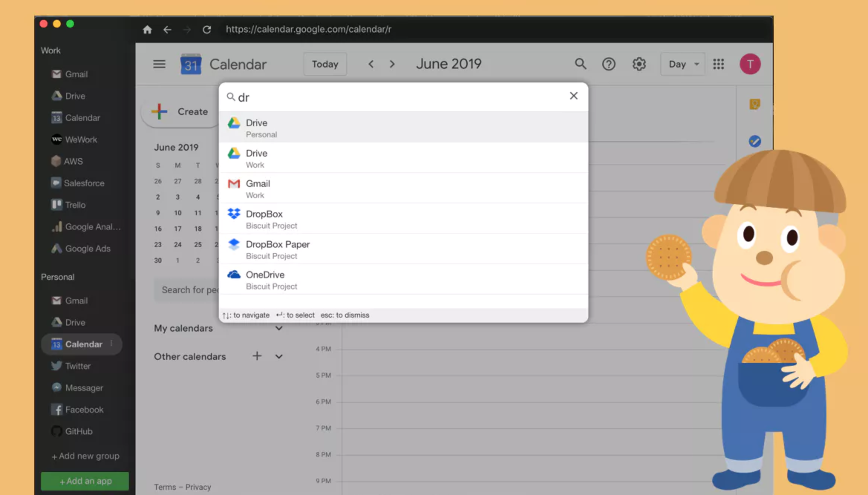Viewport: 868px width, 495px height.
Task: Open the Keep side panel icon
Action: [x=755, y=104]
